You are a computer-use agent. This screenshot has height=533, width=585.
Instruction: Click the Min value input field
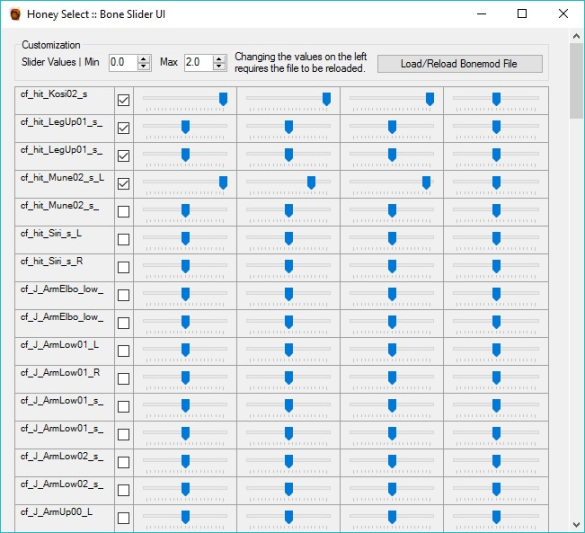(124, 62)
